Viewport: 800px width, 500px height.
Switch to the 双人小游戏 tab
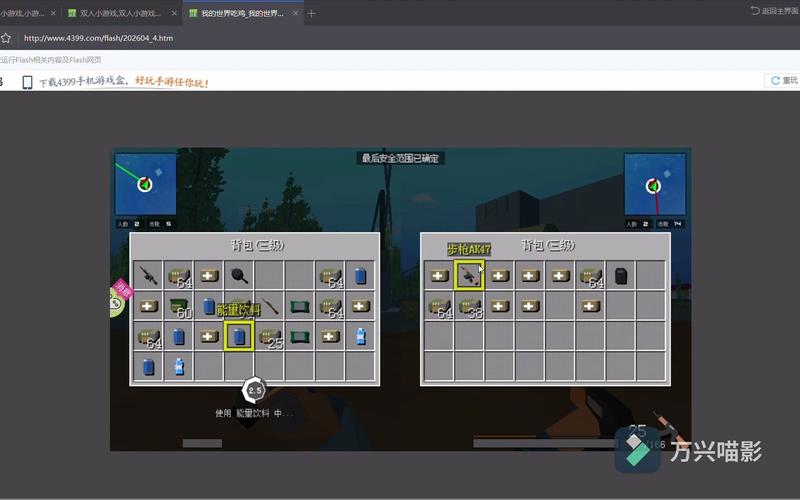(x=120, y=13)
